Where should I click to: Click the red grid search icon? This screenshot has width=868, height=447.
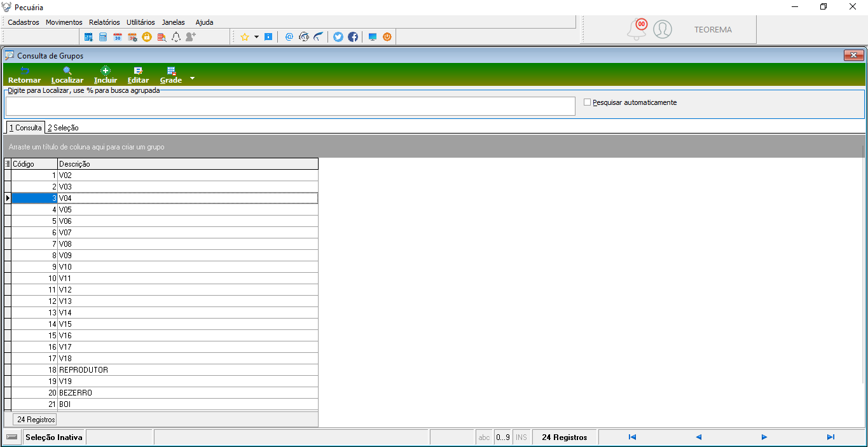coord(162,37)
